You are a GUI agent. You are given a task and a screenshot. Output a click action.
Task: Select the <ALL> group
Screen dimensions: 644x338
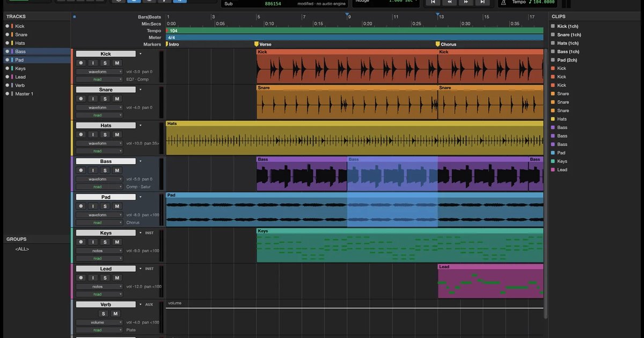22,249
